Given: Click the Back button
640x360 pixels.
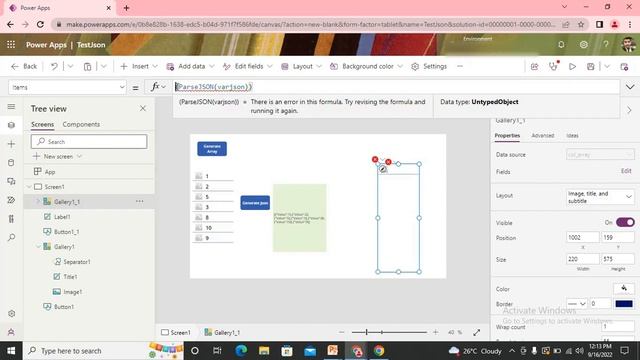Looking at the screenshot, I should pos(24,66).
